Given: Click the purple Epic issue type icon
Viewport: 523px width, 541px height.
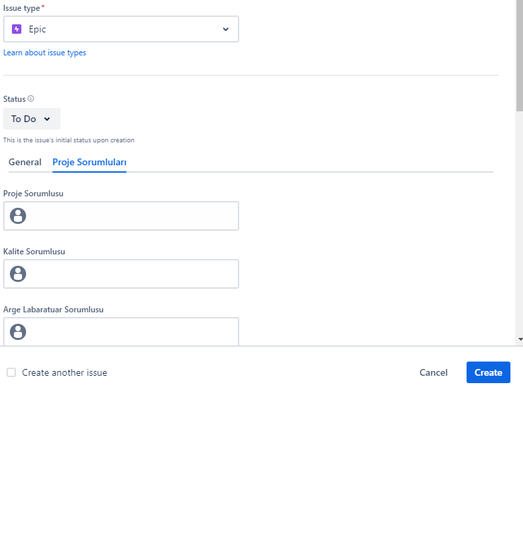Looking at the screenshot, I should pos(17,29).
